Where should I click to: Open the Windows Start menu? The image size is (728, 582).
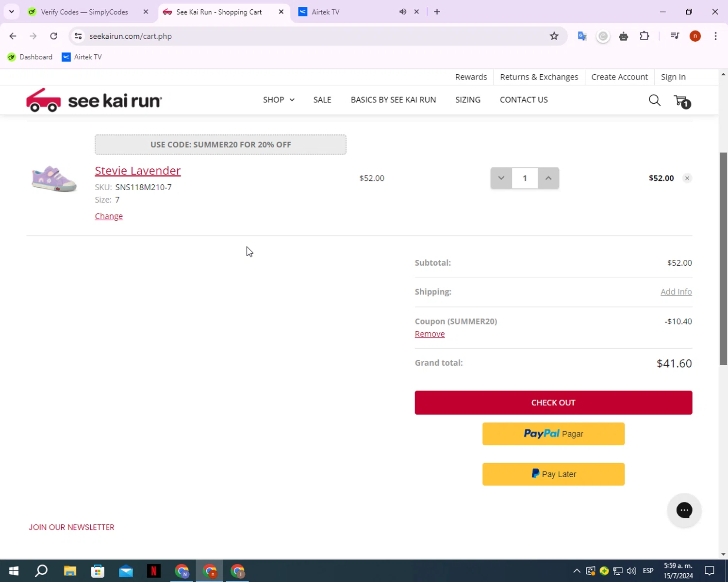pos(14,571)
